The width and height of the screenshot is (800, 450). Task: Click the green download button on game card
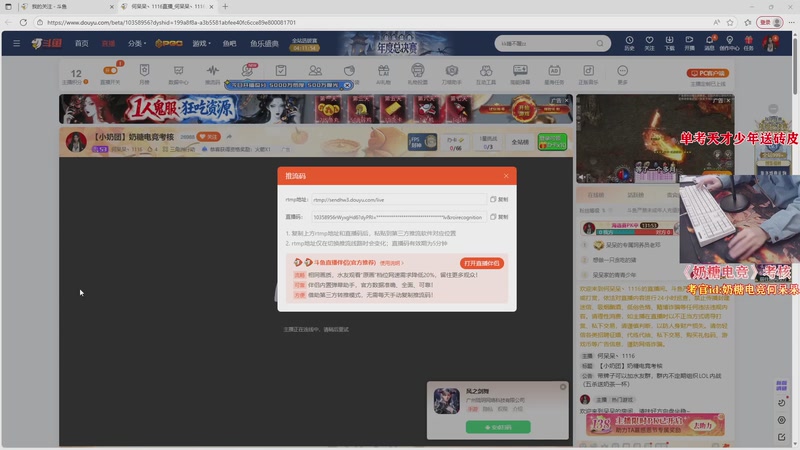[x=498, y=427]
